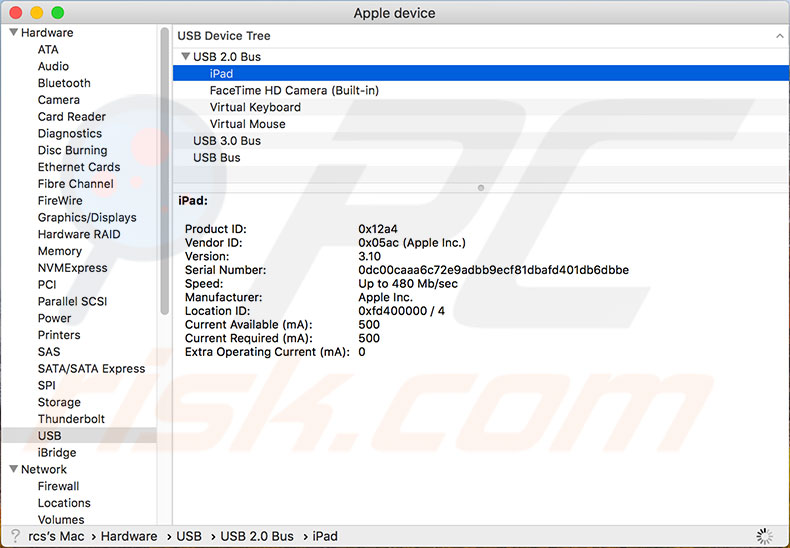Click iPad in the path bar

tap(325, 536)
